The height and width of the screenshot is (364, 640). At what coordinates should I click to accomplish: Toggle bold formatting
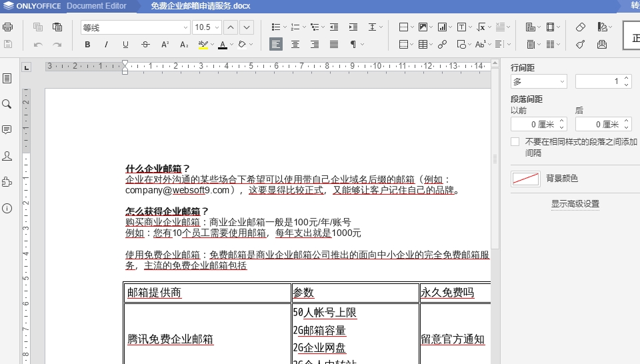point(87,45)
